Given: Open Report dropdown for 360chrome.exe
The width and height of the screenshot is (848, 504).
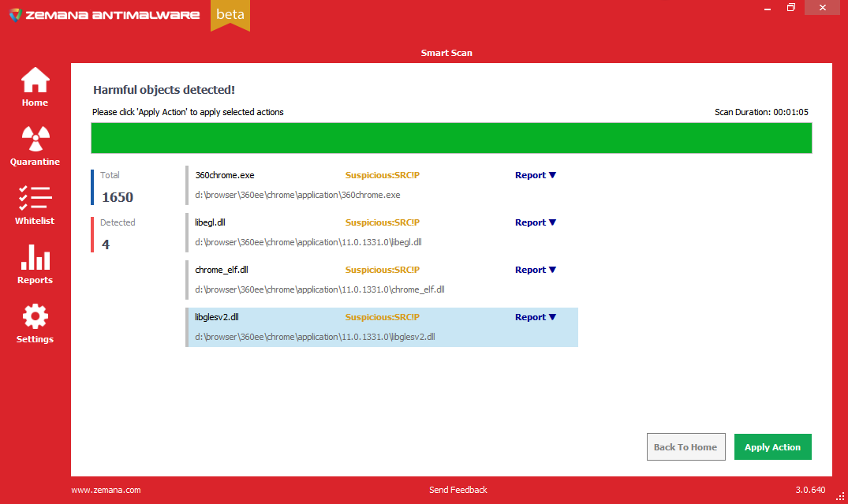Looking at the screenshot, I should tap(536, 175).
